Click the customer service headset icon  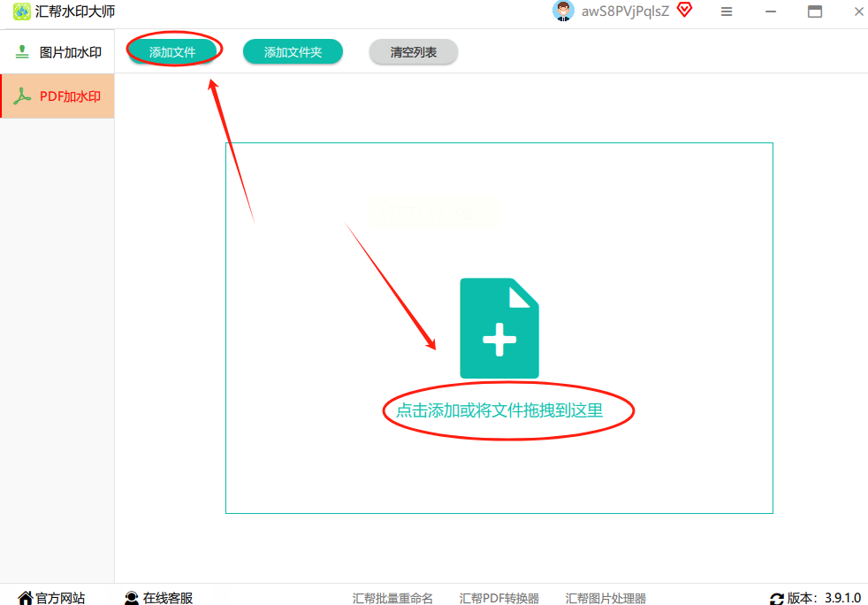[132, 598]
